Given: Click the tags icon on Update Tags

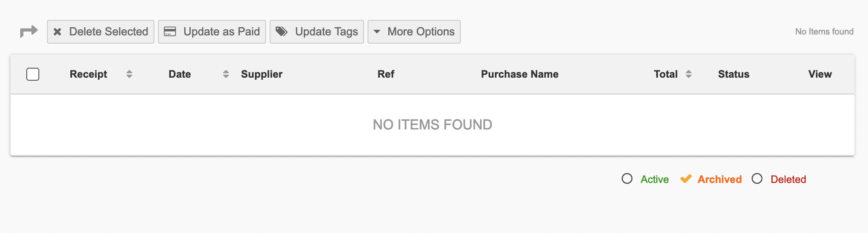Looking at the screenshot, I should point(282,31).
